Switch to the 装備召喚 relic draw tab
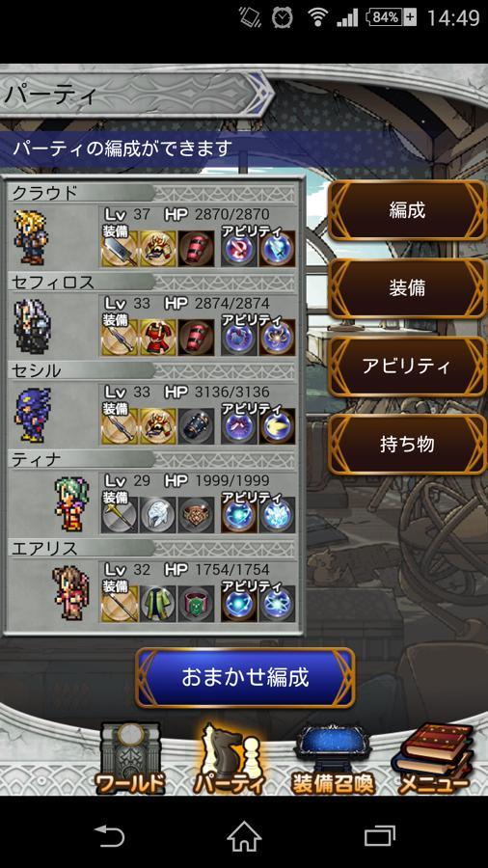Viewport: 488px width, 868px height. tap(333, 758)
